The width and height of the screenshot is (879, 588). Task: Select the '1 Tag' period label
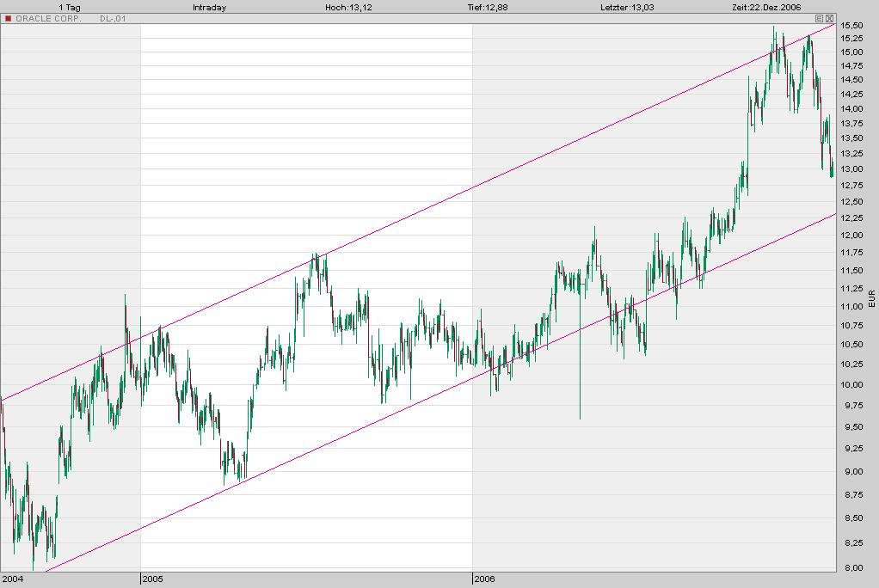tap(70, 7)
